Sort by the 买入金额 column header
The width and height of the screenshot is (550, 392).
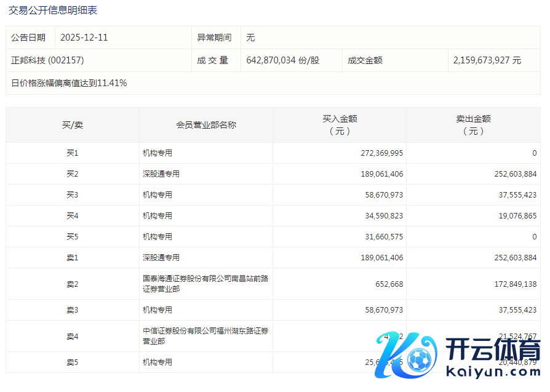340,125
